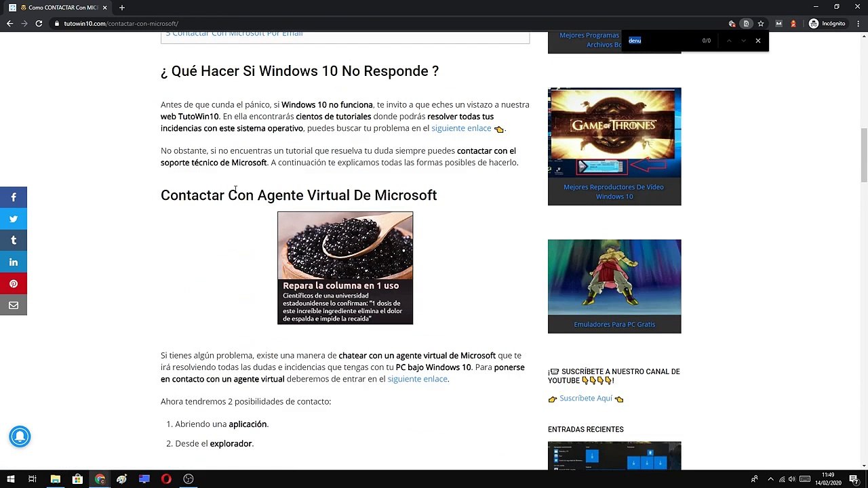
Task: Share the page on Facebook
Action: click(x=14, y=197)
